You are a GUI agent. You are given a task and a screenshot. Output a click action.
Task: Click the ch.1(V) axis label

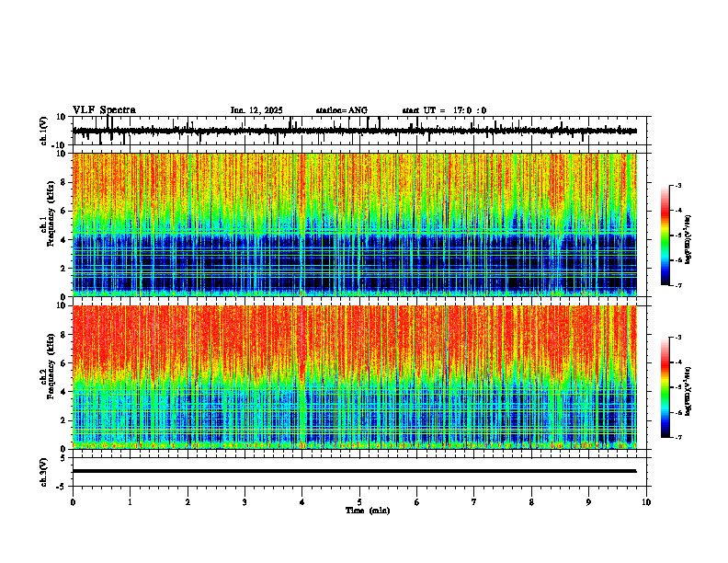pos(44,131)
